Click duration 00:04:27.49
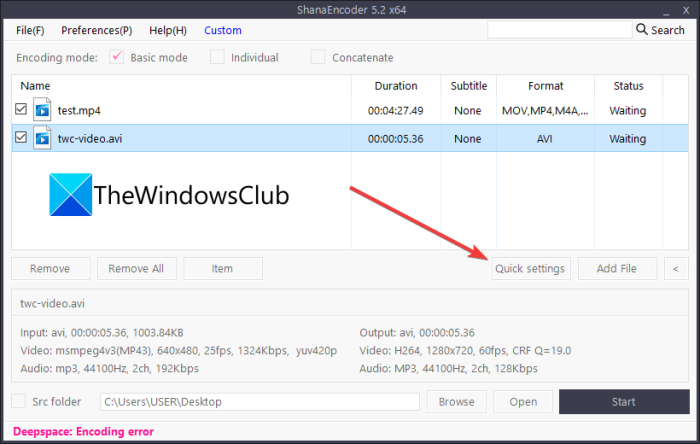 (396, 111)
